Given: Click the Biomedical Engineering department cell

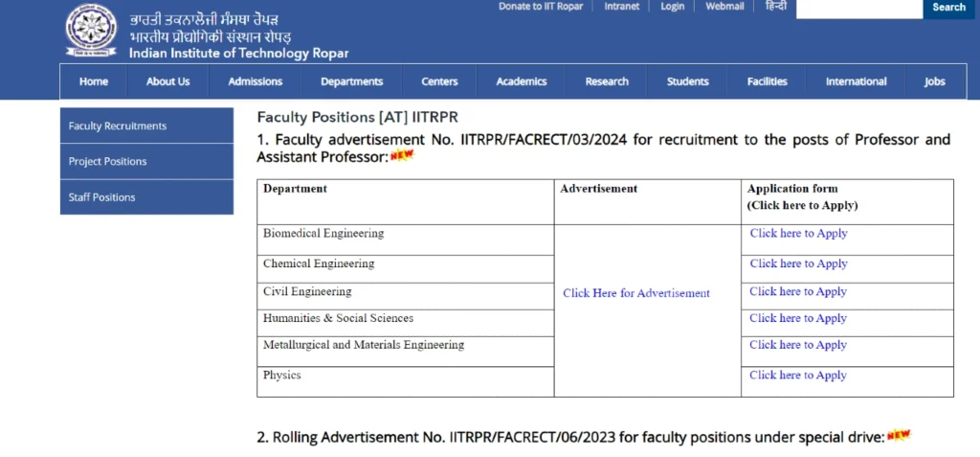Looking at the screenshot, I should pyautogui.click(x=406, y=240).
